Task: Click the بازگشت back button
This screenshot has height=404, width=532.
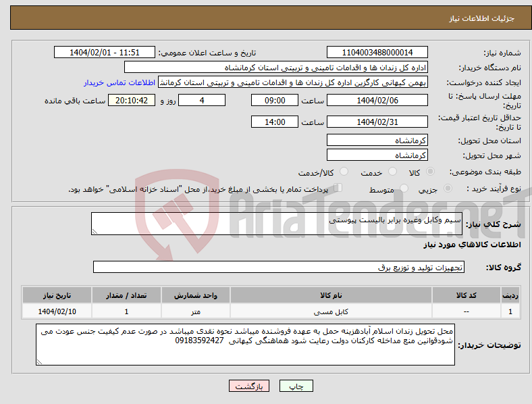Action: pos(249,386)
